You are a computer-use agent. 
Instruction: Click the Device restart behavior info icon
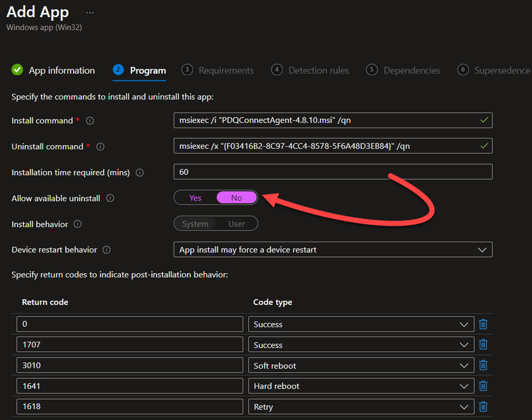point(106,250)
